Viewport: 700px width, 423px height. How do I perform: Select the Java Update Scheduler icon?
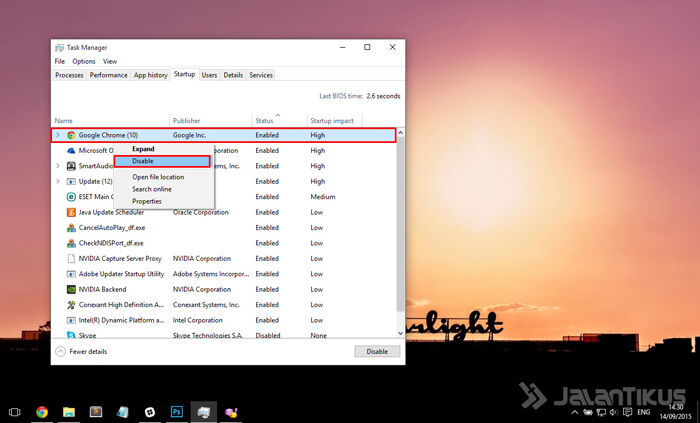pyautogui.click(x=71, y=212)
